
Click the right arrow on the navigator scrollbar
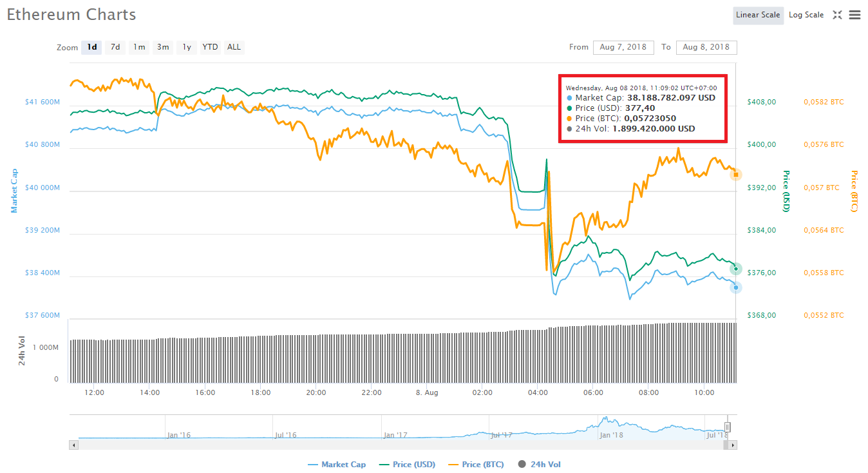[x=734, y=444]
